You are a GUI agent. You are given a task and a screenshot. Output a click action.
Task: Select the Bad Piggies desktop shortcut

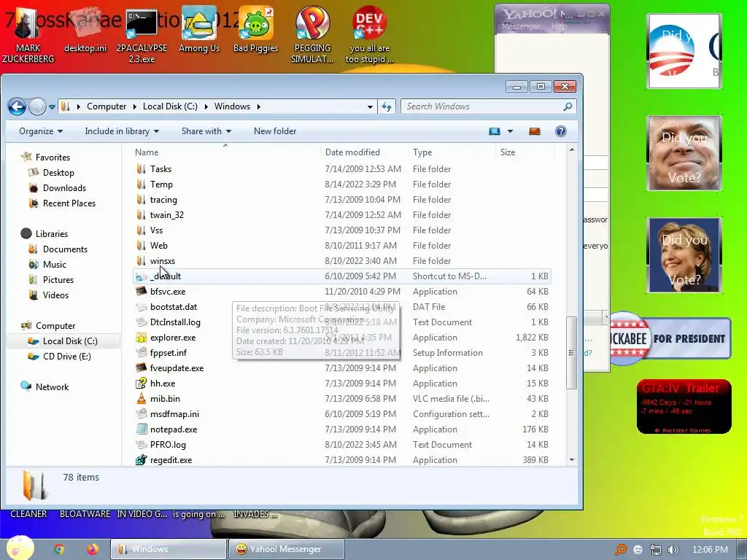pyautogui.click(x=255, y=31)
